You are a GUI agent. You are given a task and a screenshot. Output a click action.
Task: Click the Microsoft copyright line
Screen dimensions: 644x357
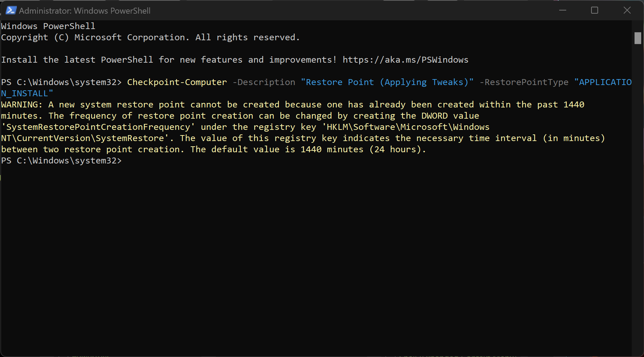[150, 37]
